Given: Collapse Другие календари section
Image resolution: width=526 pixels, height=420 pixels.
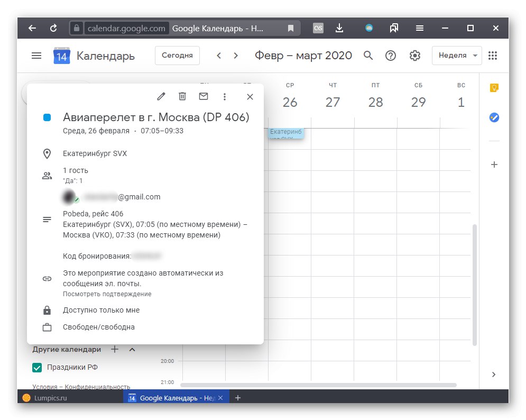Looking at the screenshot, I should pyautogui.click(x=132, y=350).
